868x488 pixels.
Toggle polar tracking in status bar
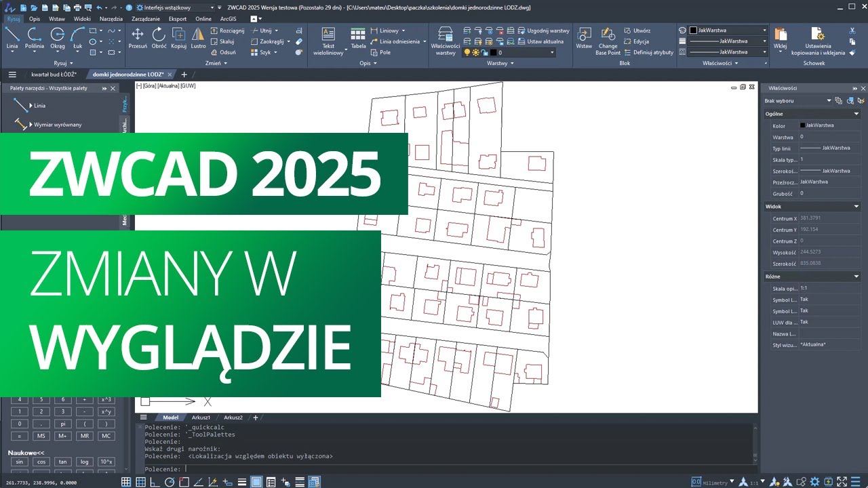click(170, 482)
